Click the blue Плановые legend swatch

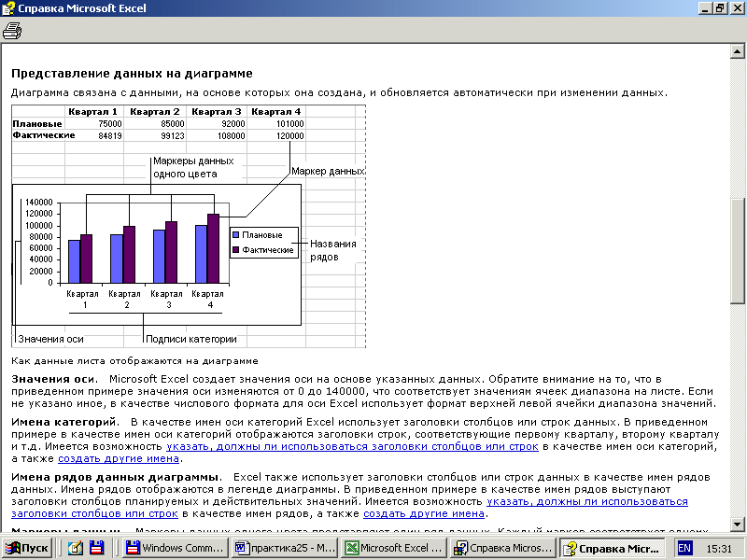click(236, 235)
